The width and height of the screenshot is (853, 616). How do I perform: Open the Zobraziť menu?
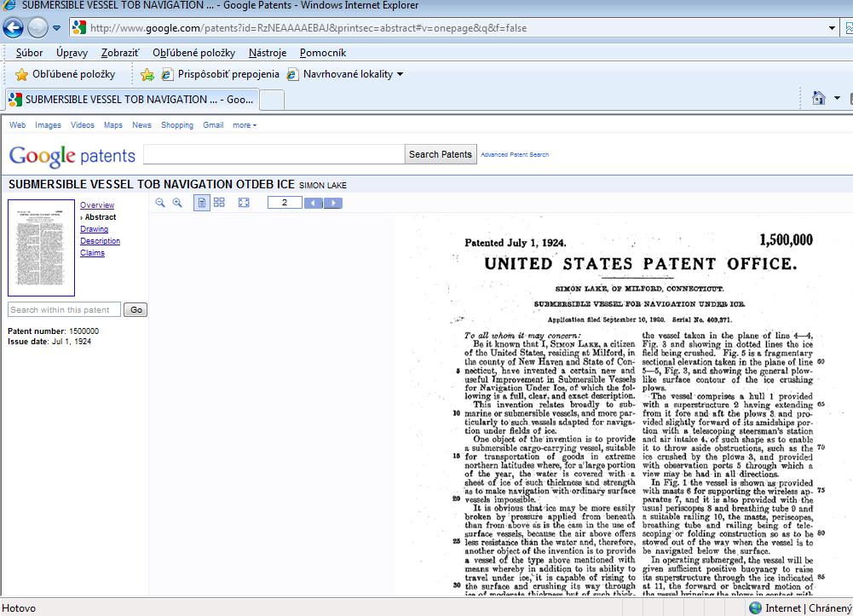120,53
